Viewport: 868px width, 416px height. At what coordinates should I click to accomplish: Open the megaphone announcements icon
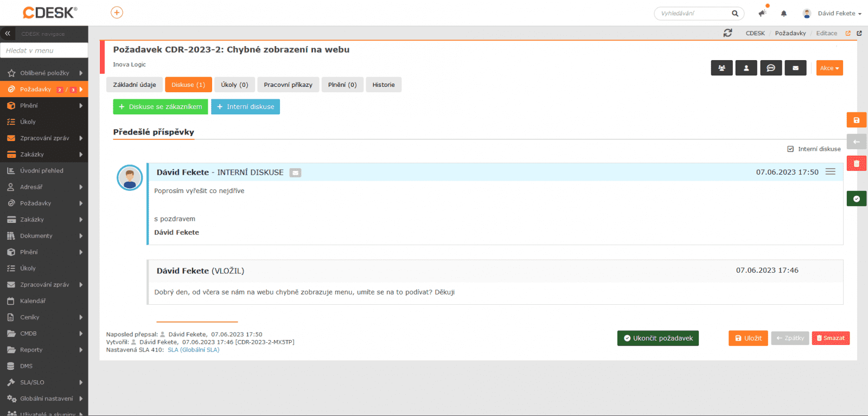pyautogui.click(x=762, y=13)
